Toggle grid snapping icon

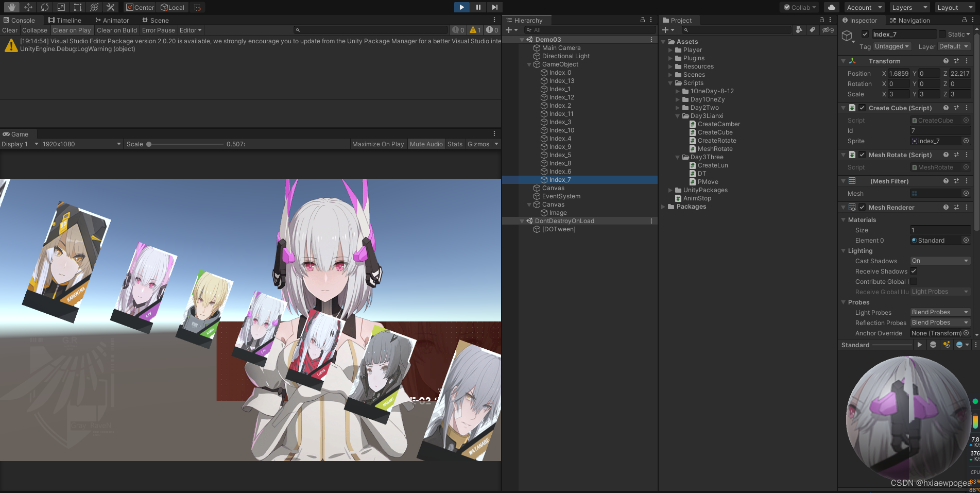pyautogui.click(x=197, y=7)
